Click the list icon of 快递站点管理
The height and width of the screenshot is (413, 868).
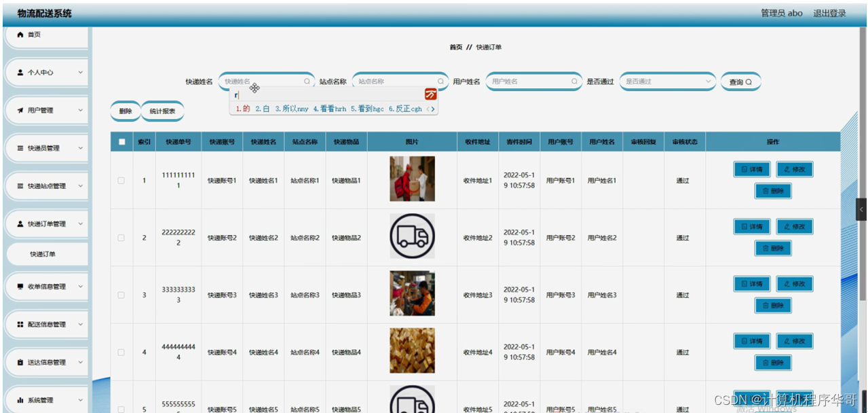tap(20, 186)
